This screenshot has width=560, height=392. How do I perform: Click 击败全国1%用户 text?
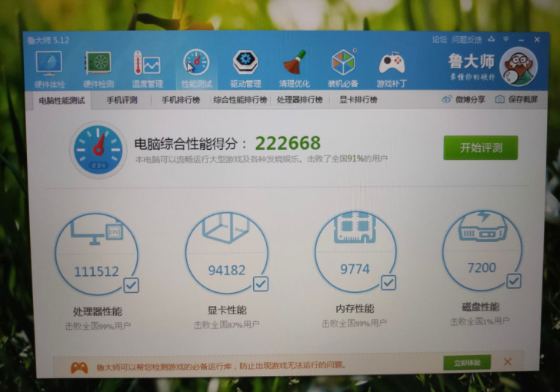[x=480, y=321]
